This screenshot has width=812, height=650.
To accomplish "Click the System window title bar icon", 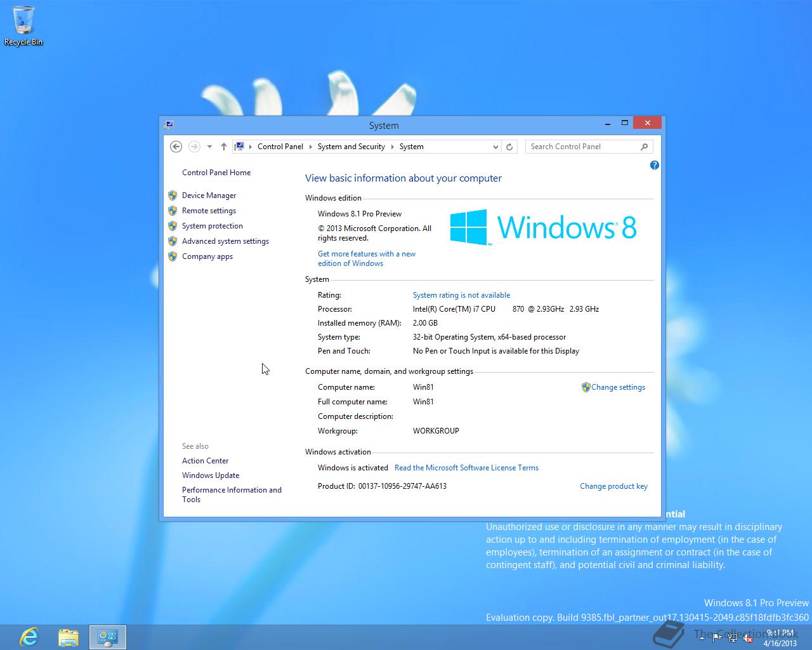I will [x=169, y=125].
